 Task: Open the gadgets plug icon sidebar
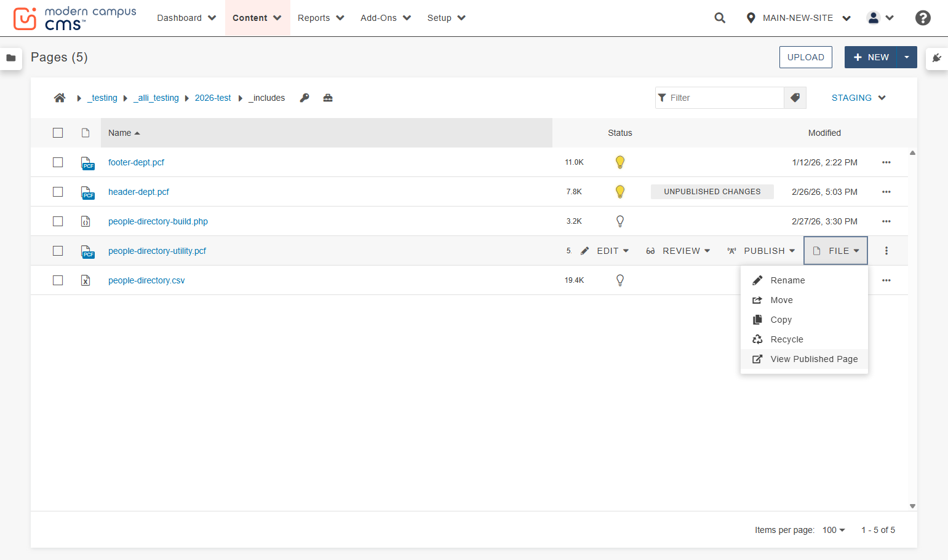(936, 58)
